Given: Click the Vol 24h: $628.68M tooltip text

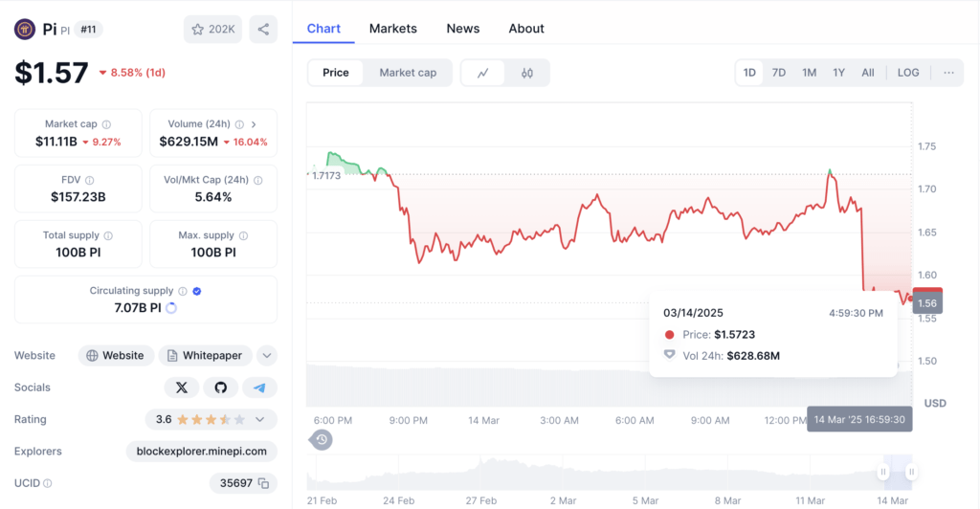Looking at the screenshot, I should point(731,356).
